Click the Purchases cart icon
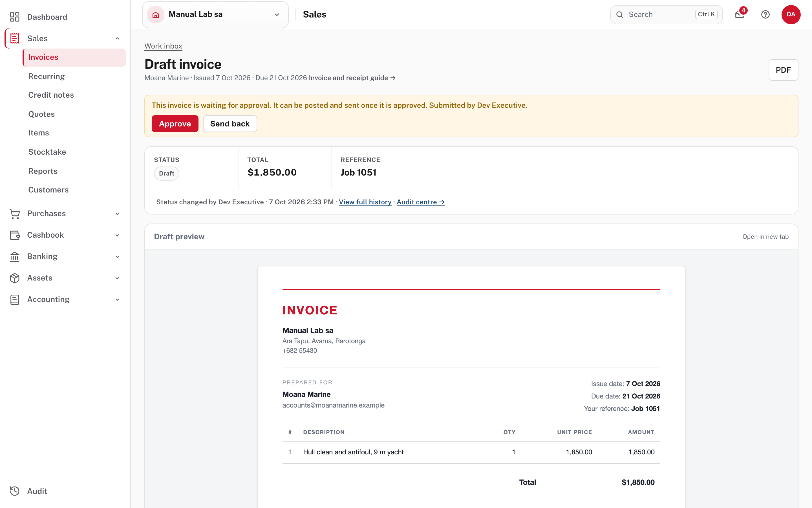 [x=14, y=214]
